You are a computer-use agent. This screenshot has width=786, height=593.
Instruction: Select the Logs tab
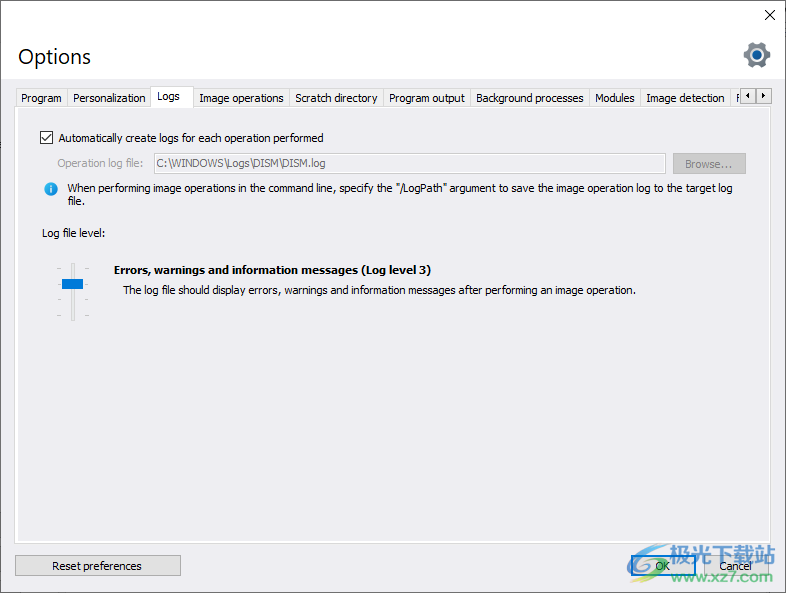pyautogui.click(x=169, y=97)
